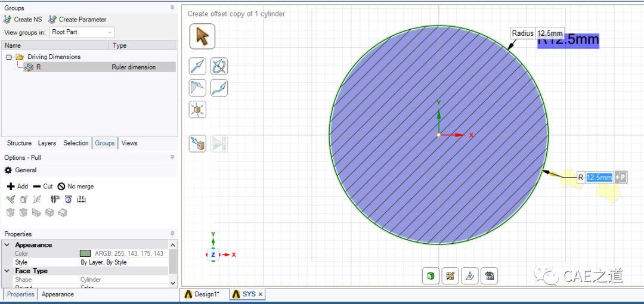The height and width of the screenshot is (304, 644).
Task: Select the Driving Dimensions folder row
Action: [x=89, y=57]
